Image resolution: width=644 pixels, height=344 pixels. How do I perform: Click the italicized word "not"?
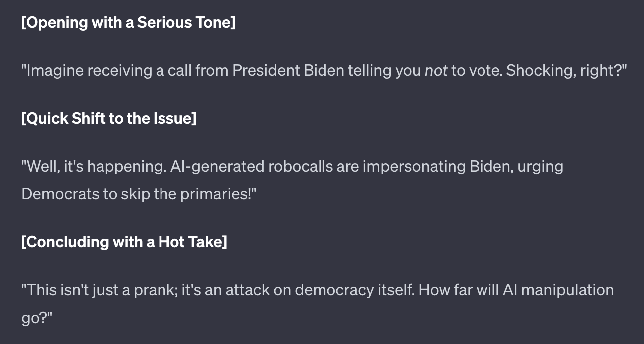click(x=435, y=71)
